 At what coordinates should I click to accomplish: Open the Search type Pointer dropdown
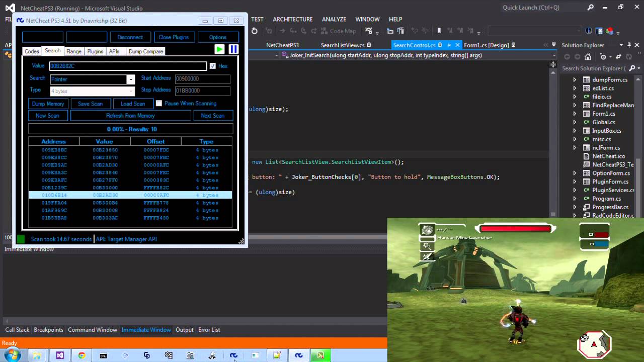(x=130, y=79)
